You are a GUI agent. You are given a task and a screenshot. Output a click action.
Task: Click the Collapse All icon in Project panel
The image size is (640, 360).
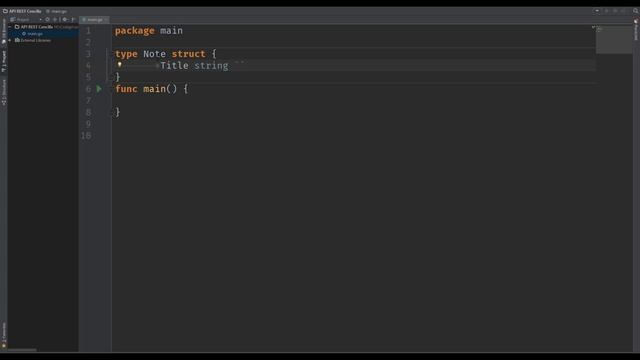tap(55, 20)
